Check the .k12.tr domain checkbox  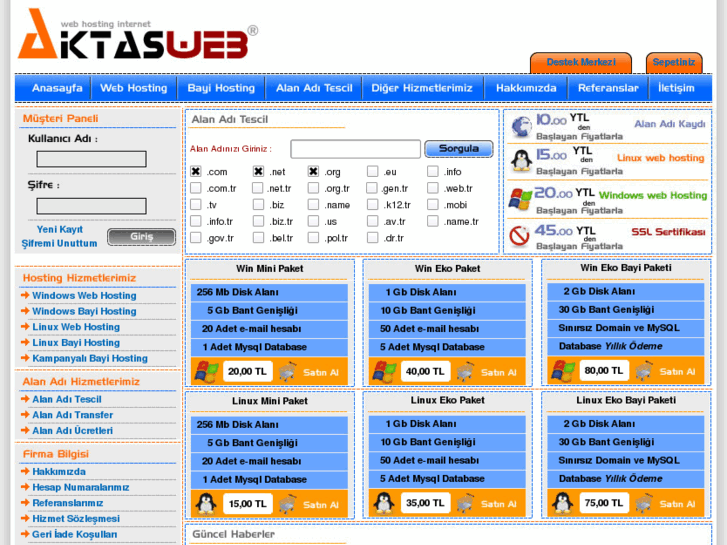pyautogui.click(x=372, y=205)
